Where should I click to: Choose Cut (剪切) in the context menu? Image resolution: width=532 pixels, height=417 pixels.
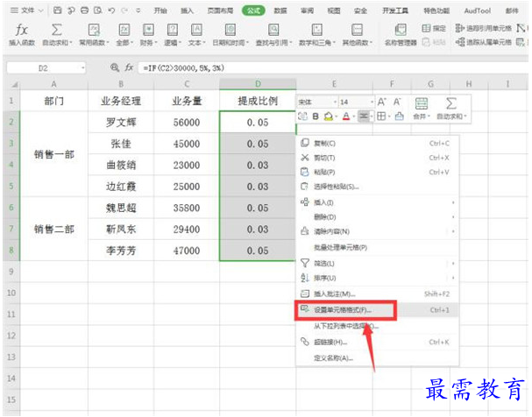[377, 158]
